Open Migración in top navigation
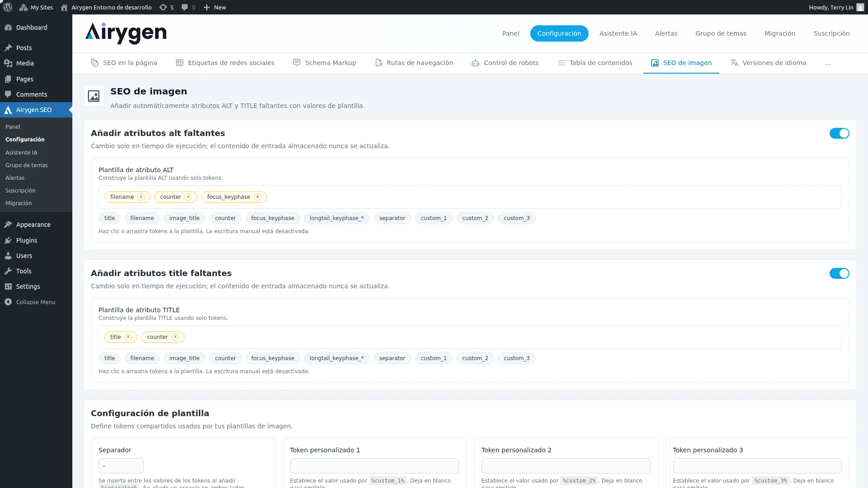This screenshot has height=488, width=868. click(x=780, y=33)
